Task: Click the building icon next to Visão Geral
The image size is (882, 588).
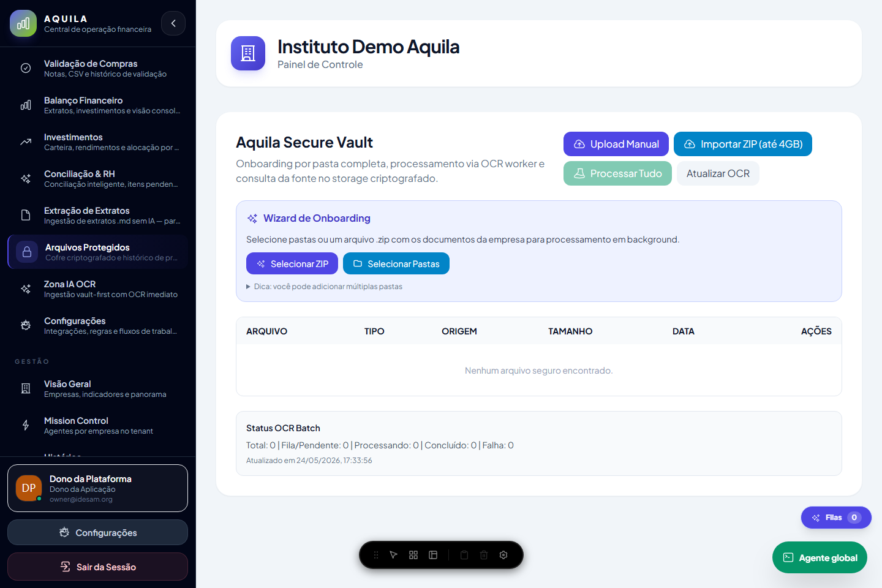Action: click(x=26, y=388)
